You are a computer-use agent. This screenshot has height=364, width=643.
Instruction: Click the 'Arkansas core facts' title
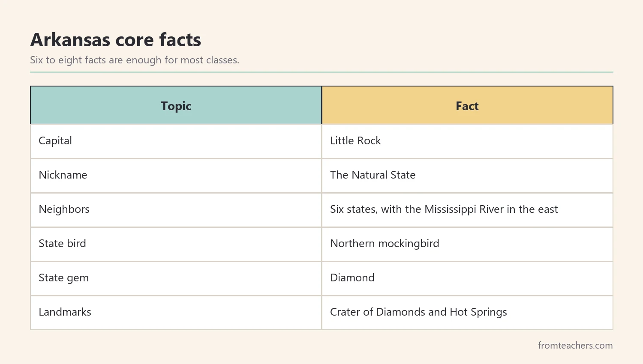[x=116, y=40]
